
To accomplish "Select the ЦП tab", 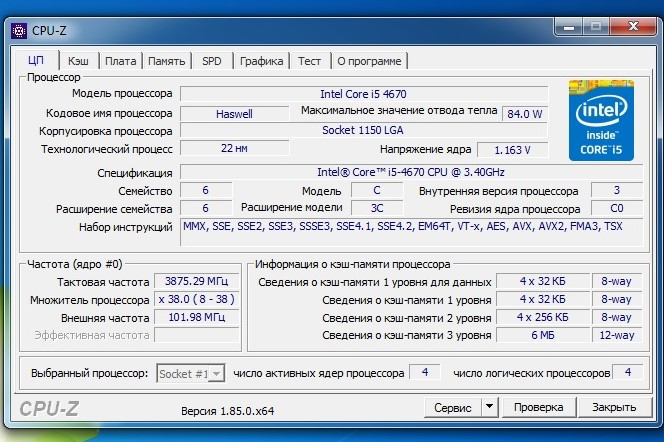I will pos(36,60).
